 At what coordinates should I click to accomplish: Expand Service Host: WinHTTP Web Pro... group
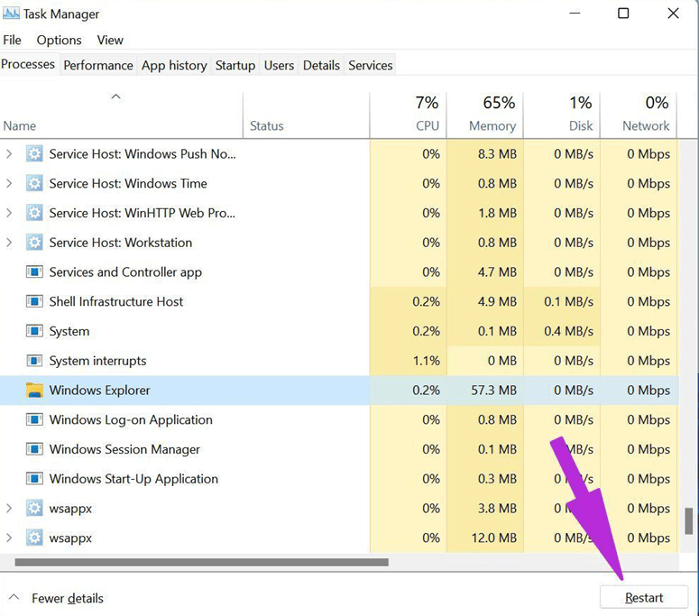(x=9, y=213)
